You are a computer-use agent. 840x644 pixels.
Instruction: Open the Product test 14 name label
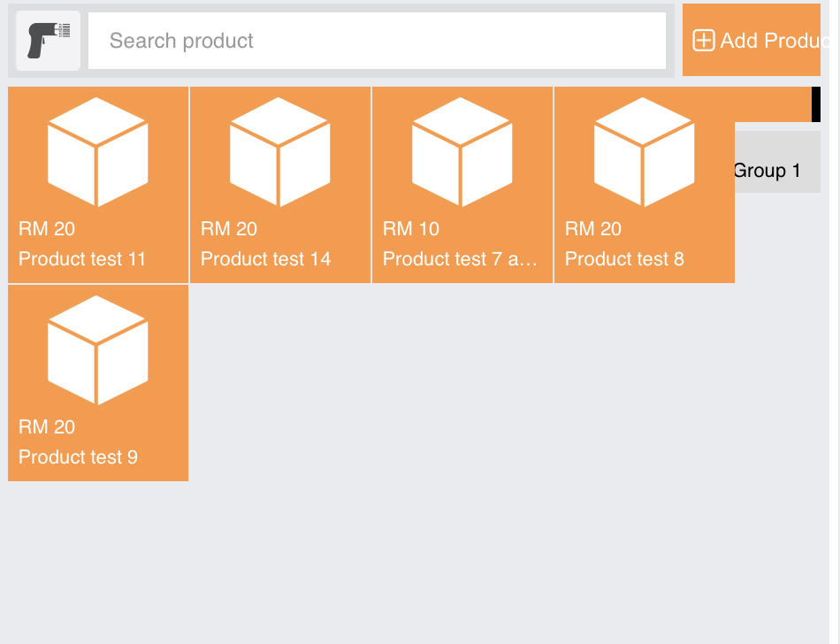point(266,259)
